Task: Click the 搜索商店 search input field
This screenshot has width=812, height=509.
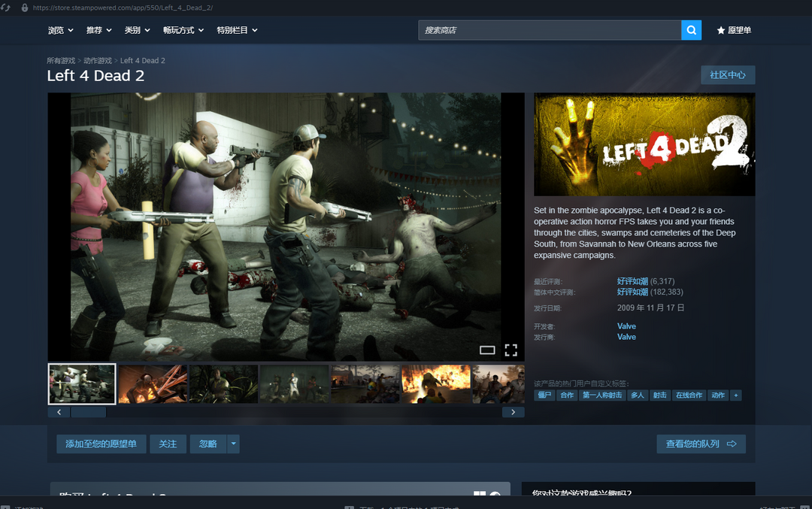Action: click(x=550, y=30)
